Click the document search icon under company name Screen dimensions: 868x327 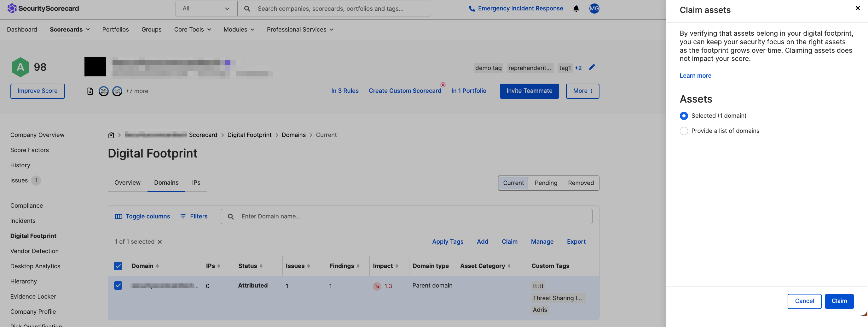tap(90, 91)
